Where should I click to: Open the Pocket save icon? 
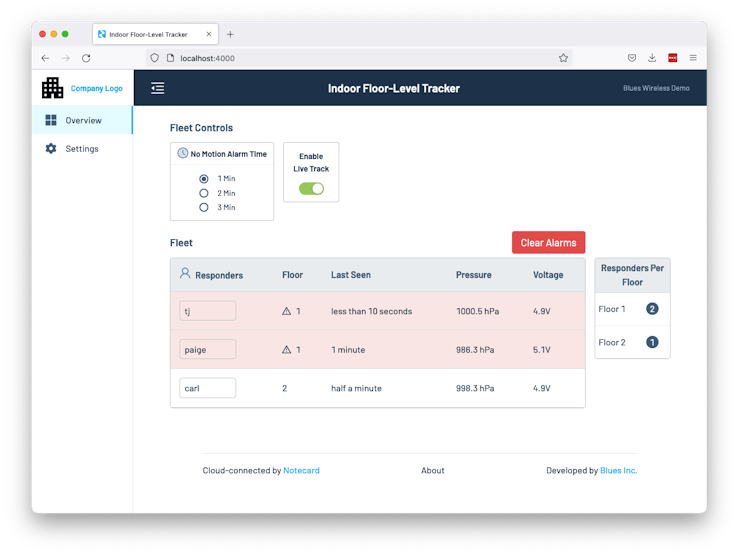click(x=632, y=58)
